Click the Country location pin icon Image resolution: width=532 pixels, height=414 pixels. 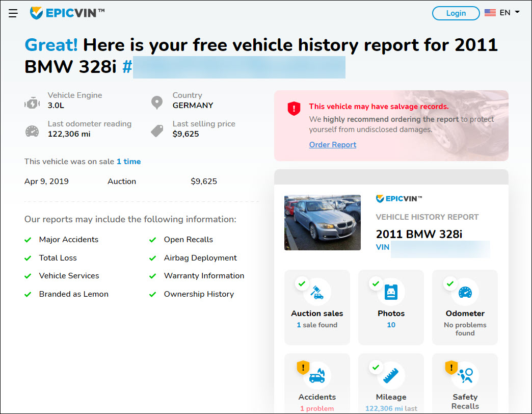pyautogui.click(x=157, y=102)
